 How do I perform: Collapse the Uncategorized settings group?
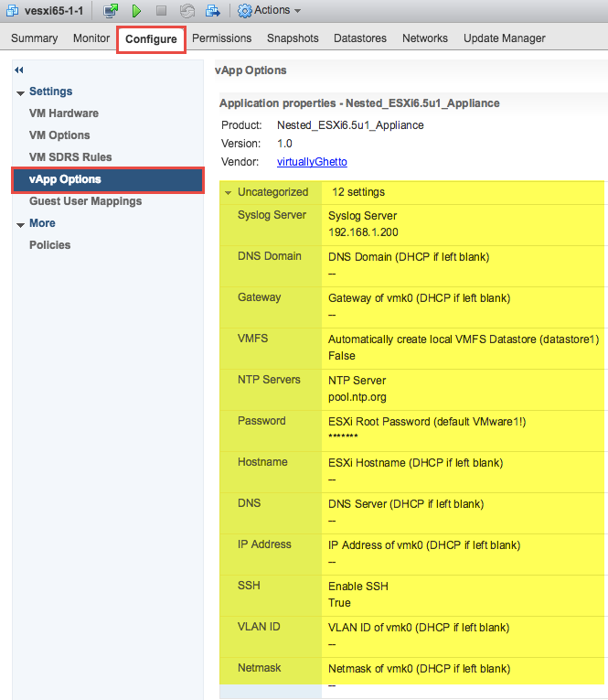pos(228,193)
